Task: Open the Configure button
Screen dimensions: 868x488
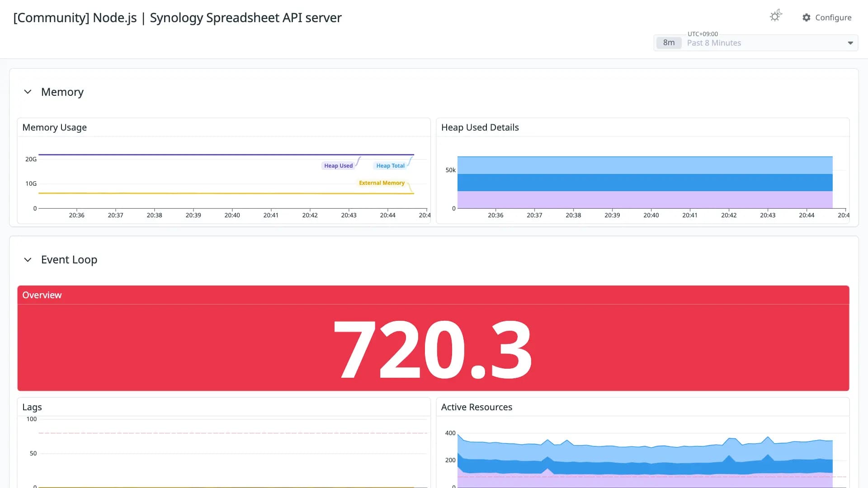Action: tap(827, 18)
